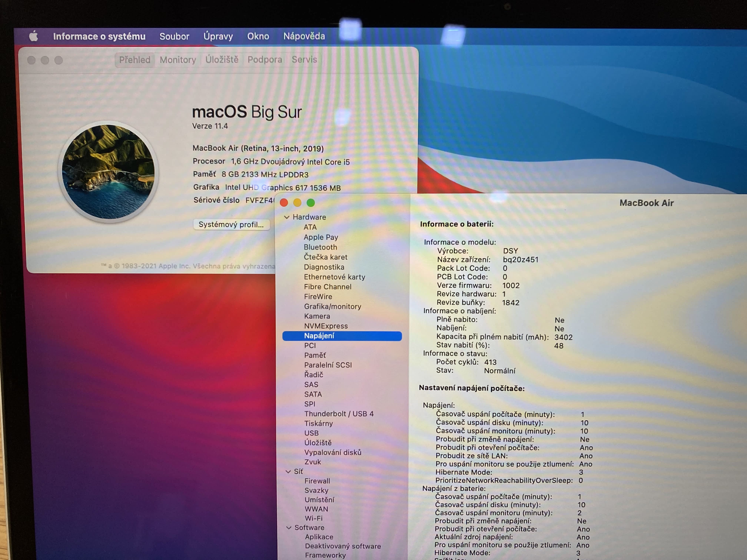
Task: Switch to the Úložiště tab
Action: [222, 60]
